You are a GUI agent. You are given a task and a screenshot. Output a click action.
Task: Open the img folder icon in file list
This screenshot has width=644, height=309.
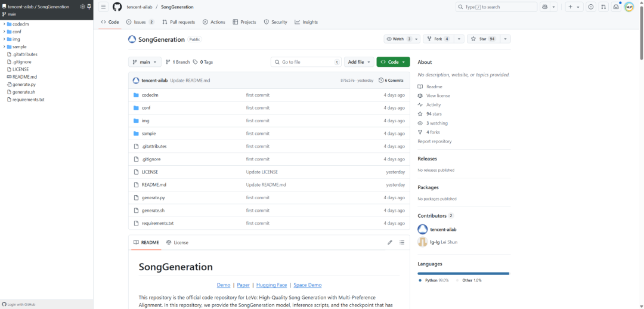[x=137, y=121]
